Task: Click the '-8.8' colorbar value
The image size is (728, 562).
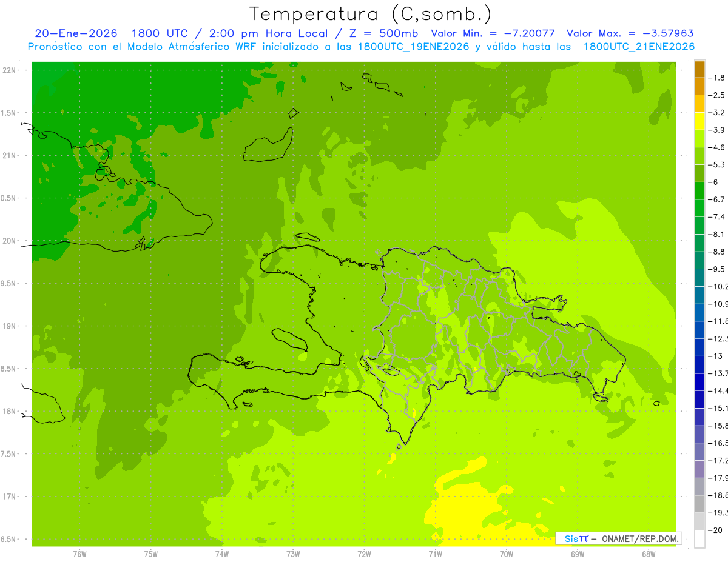Action: [716, 252]
